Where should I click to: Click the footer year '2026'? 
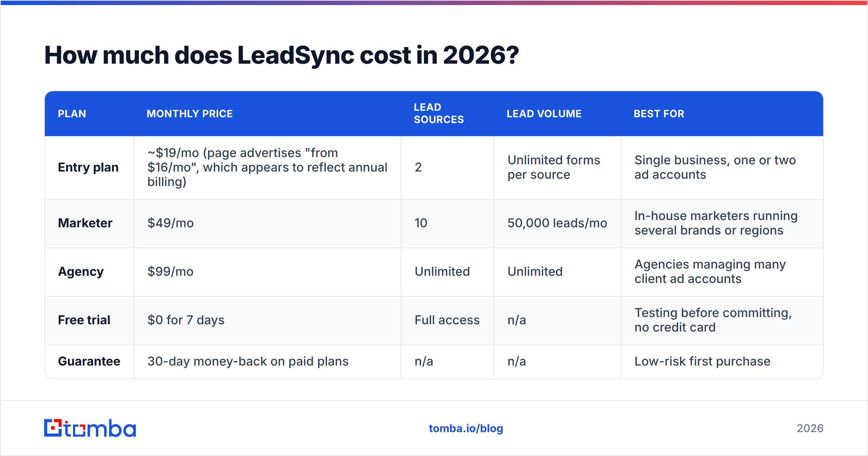810,428
